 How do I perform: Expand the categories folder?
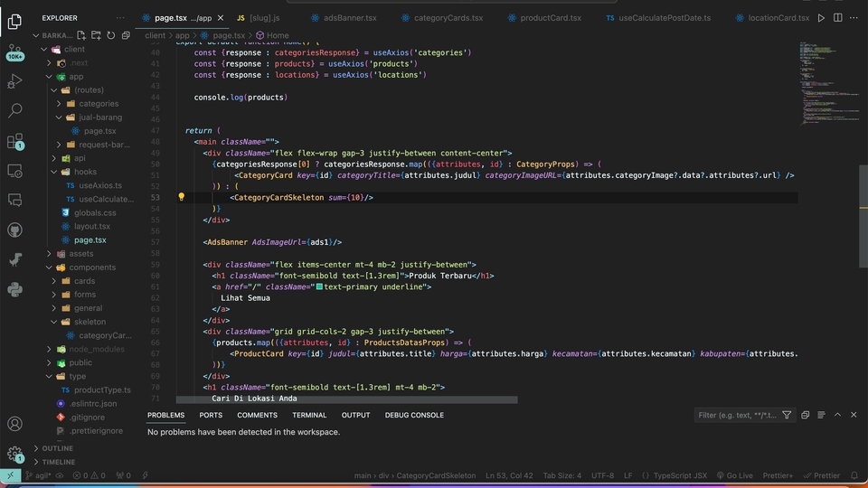(x=60, y=103)
